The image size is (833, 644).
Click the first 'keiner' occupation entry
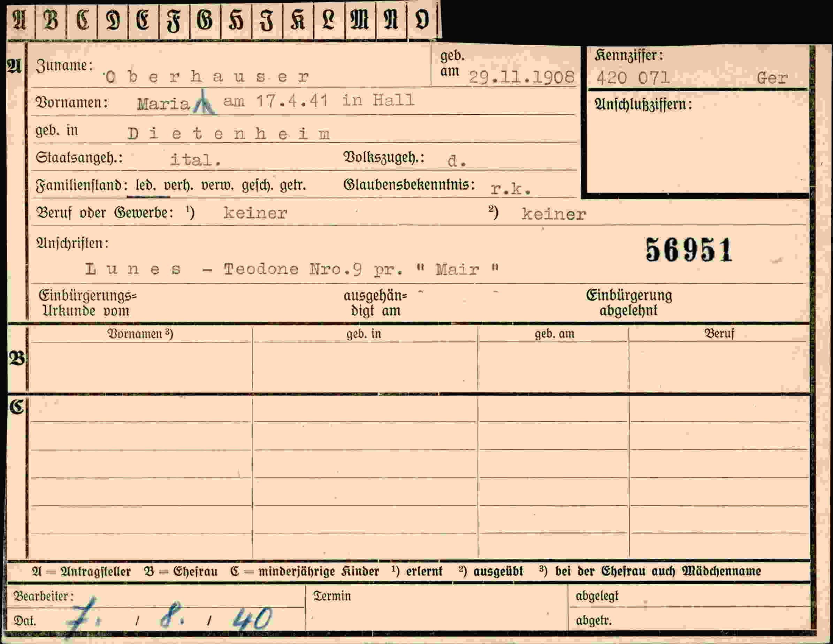tap(255, 213)
